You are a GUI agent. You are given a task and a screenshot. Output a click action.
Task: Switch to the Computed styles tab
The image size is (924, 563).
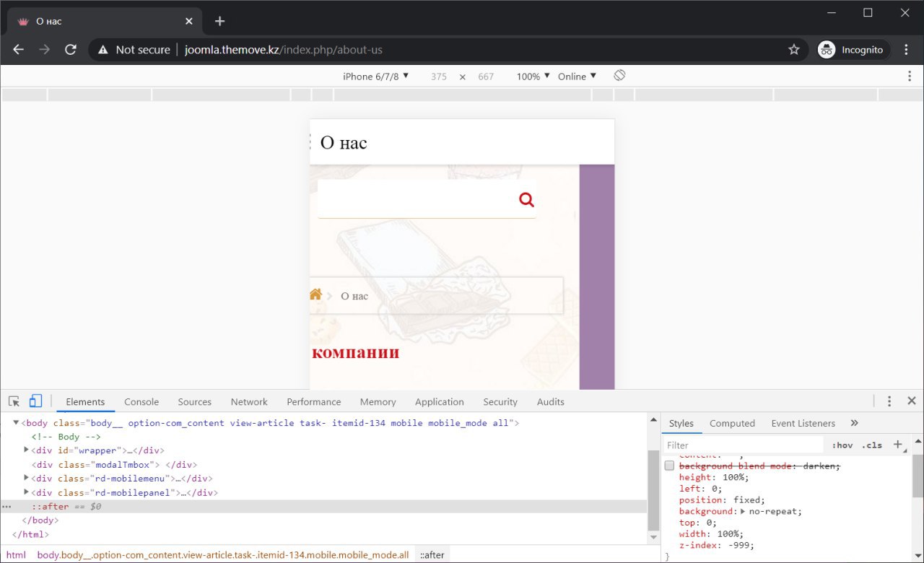pos(732,424)
